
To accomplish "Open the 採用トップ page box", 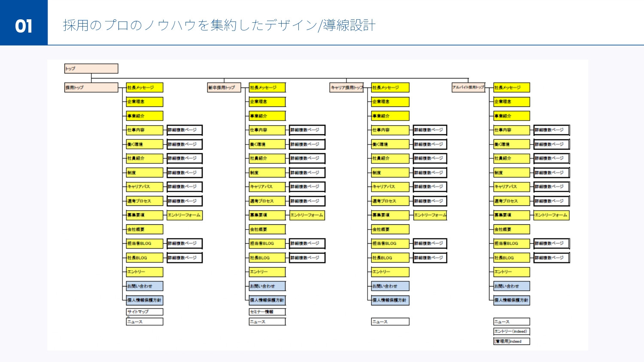I will coord(91,87).
